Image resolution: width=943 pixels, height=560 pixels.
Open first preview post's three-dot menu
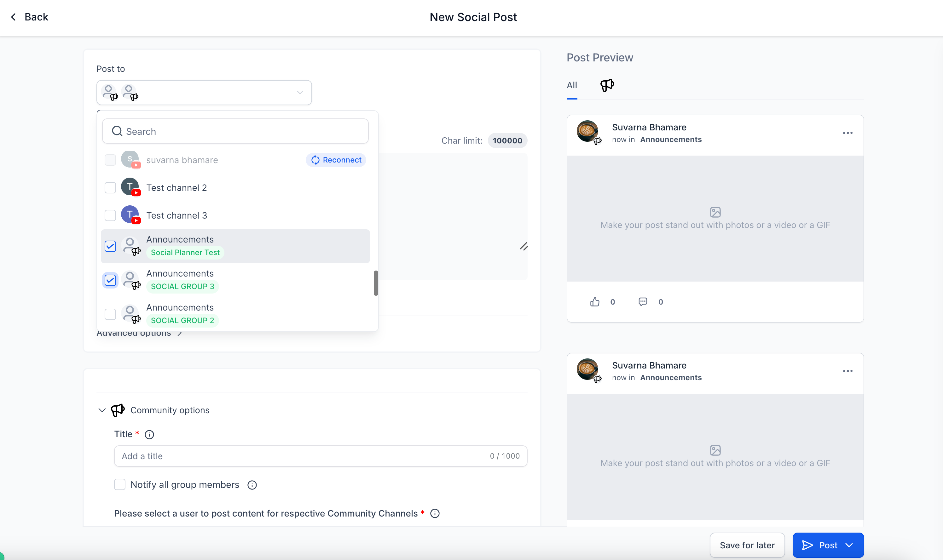(x=848, y=133)
